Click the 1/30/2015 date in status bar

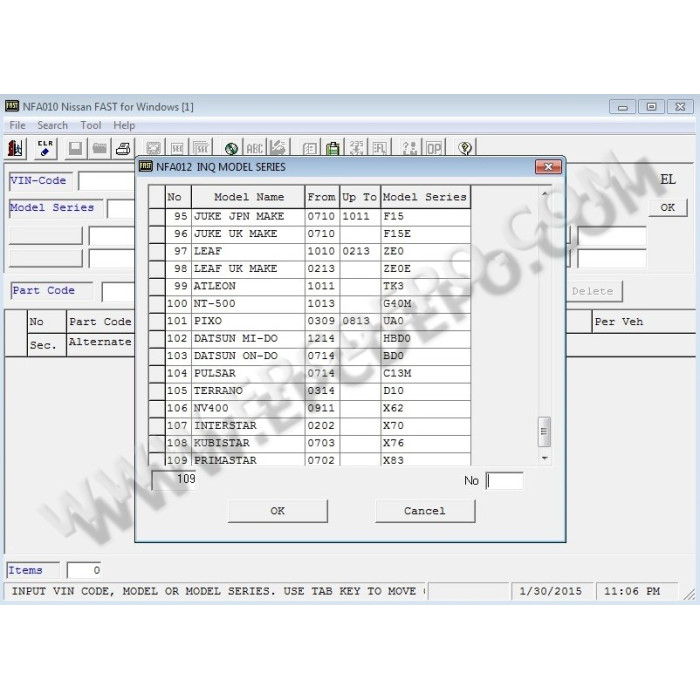point(551,592)
